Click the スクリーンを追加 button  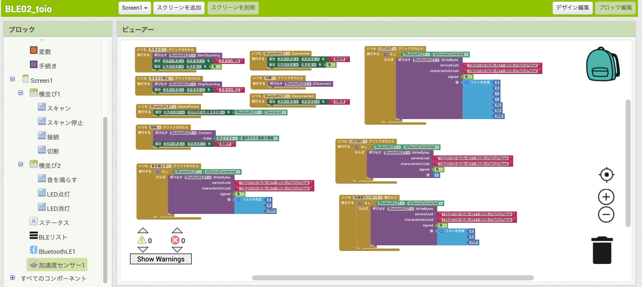(x=179, y=8)
